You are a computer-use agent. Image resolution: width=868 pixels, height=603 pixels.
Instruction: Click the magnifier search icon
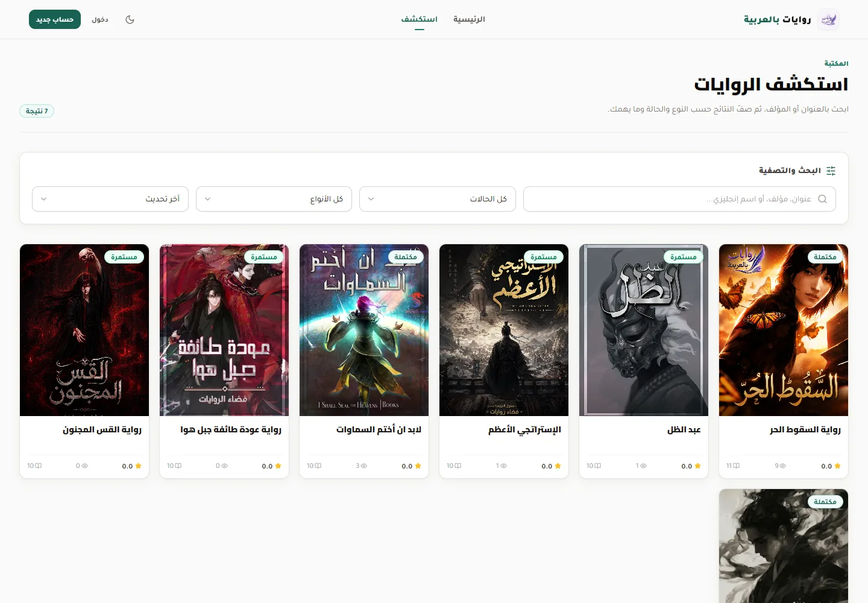pyautogui.click(x=822, y=199)
